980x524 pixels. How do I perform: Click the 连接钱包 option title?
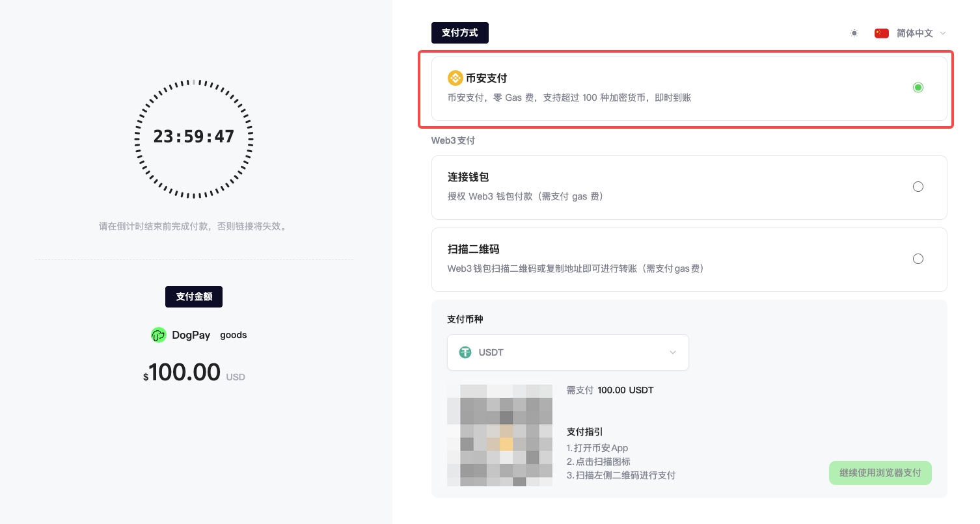pyautogui.click(x=468, y=177)
